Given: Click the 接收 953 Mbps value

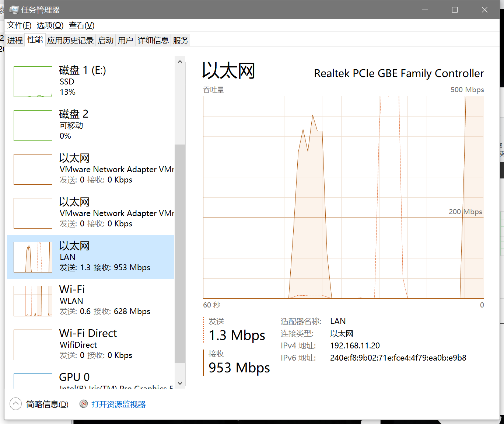Looking at the screenshot, I should (x=239, y=368).
